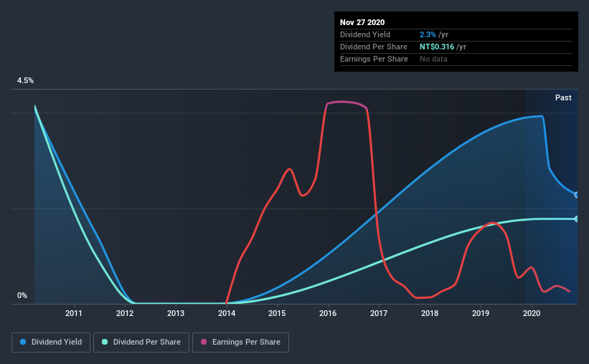Click the blue Dividend Yield endpoint marker

(x=576, y=195)
